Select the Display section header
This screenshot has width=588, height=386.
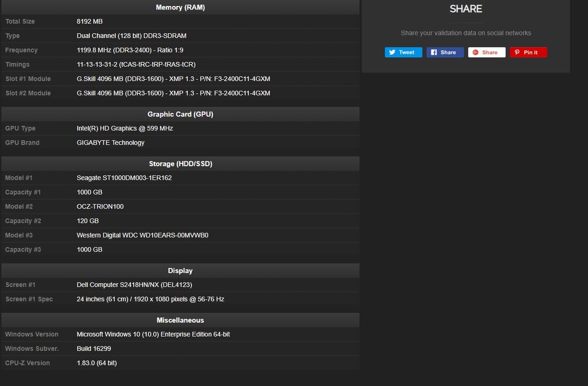pyautogui.click(x=181, y=270)
